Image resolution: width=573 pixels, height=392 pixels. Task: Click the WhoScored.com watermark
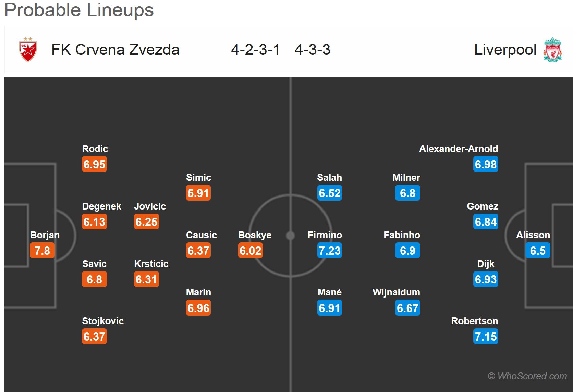(527, 376)
